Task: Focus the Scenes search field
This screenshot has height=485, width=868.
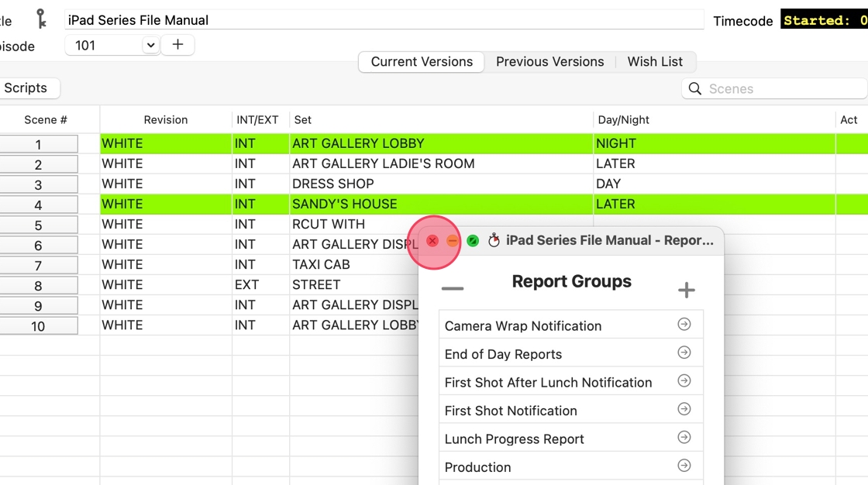Action: (x=774, y=88)
